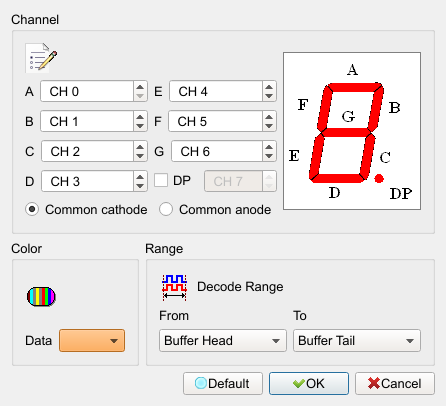446x406 pixels.
Task: Click the CH 2 field for segment C
Action: [x=88, y=151]
